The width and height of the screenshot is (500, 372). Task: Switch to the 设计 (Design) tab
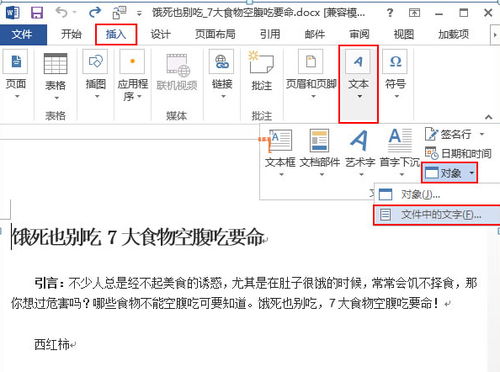click(x=160, y=34)
